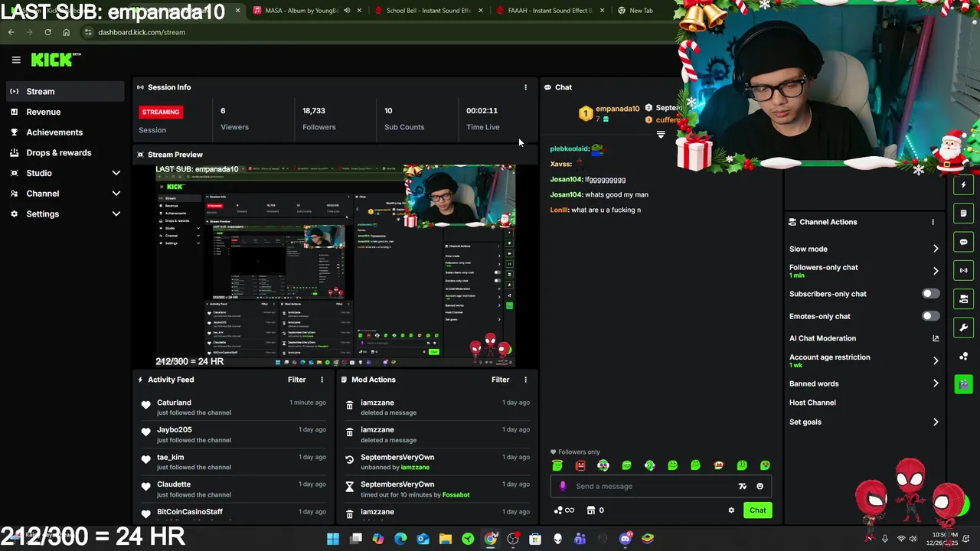Click the lightning bolt sidebar icon
980x551 pixels.
[964, 185]
